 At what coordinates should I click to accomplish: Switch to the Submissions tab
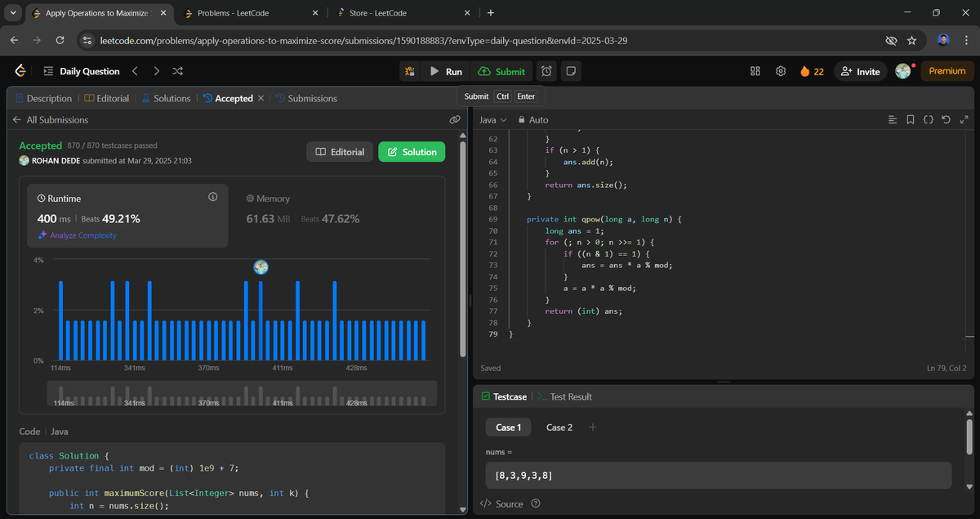306,98
